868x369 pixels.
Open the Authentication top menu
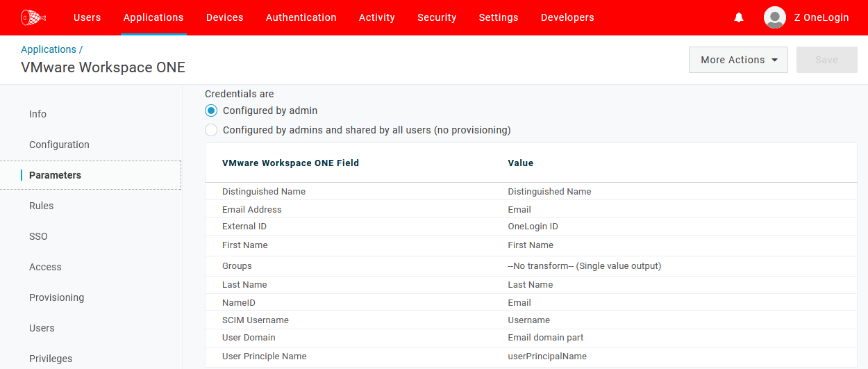click(x=301, y=17)
